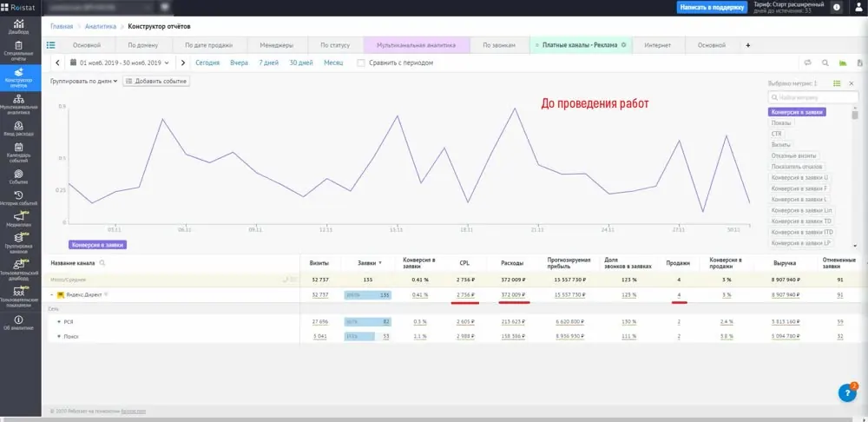The height and width of the screenshot is (422, 868).
Task: Switch to Менеджеры tab
Action: point(276,45)
